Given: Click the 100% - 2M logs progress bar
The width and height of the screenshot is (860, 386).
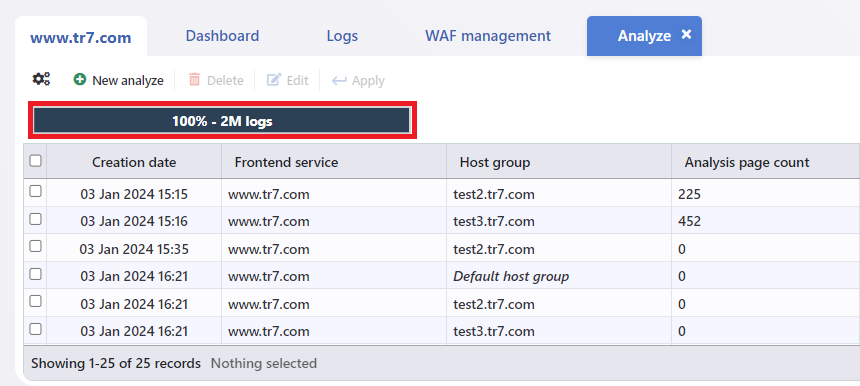Looking at the screenshot, I should click(x=222, y=121).
